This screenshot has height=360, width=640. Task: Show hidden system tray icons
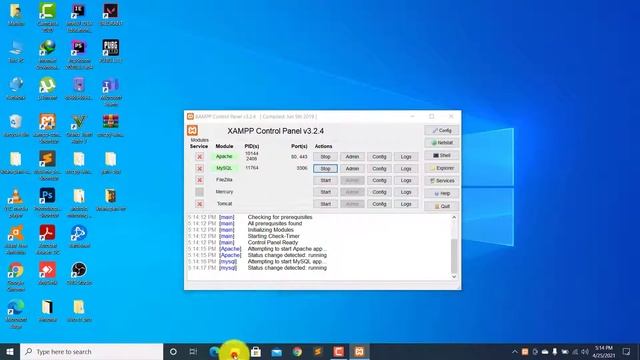coord(515,351)
